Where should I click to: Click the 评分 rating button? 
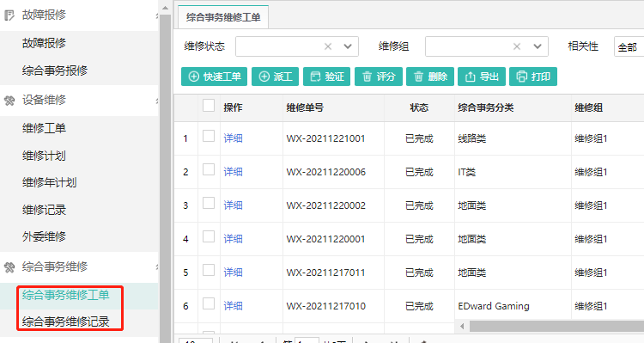coord(379,77)
